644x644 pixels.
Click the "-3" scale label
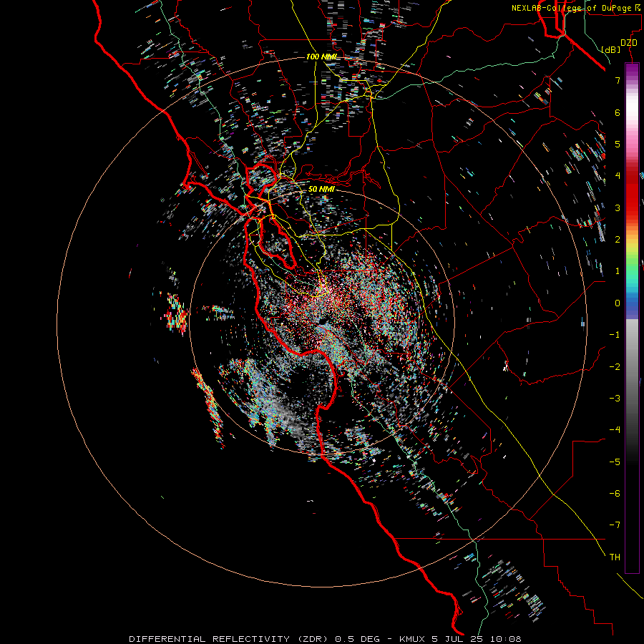pos(615,399)
